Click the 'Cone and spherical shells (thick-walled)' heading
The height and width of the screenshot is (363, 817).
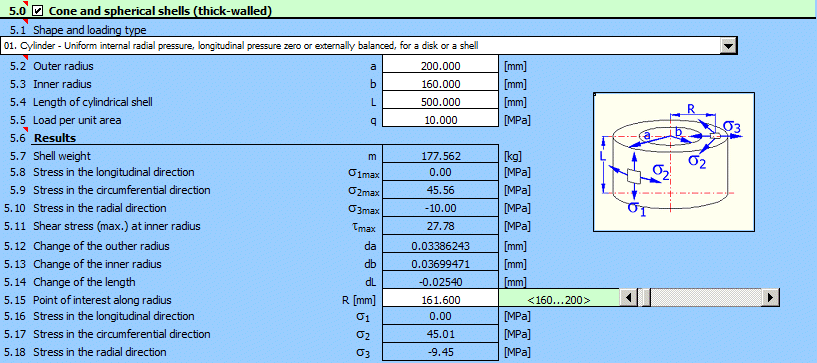(160, 10)
